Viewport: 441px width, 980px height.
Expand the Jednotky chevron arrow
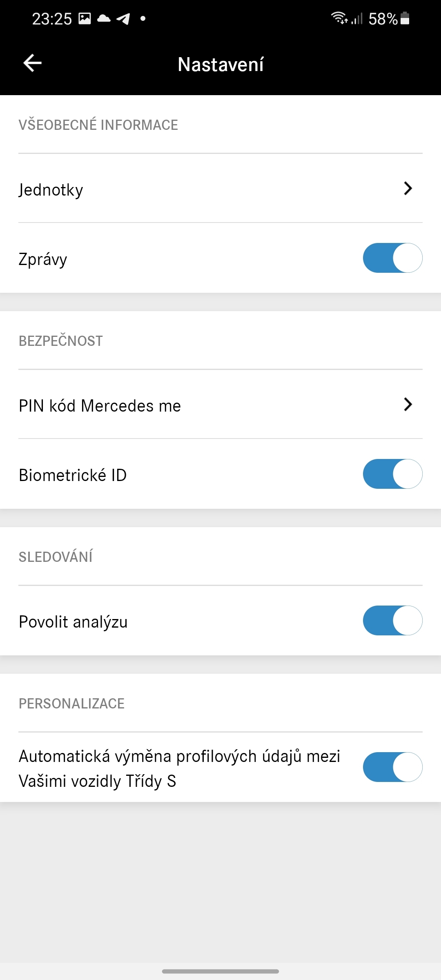[x=408, y=188]
